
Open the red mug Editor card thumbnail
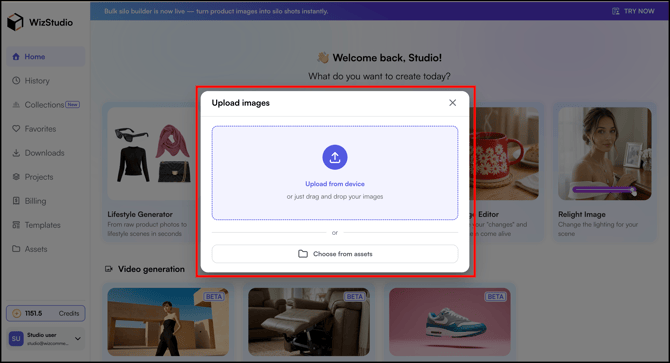pos(504,154)
